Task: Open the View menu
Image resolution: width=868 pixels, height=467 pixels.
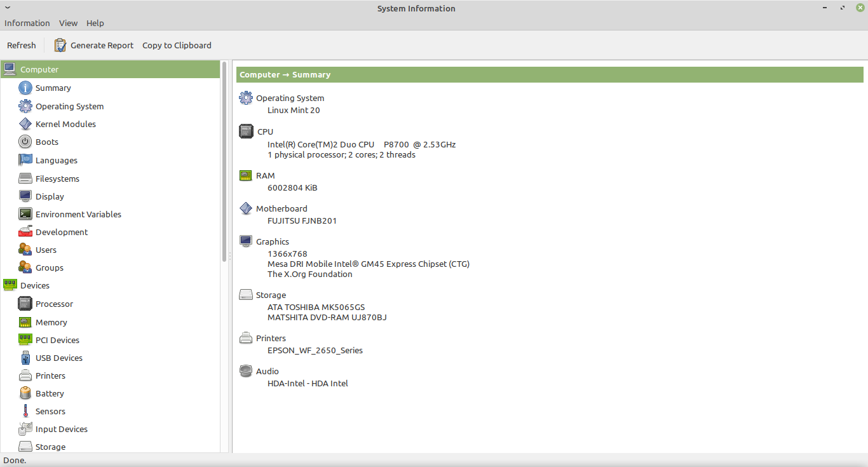Action: coord(68,23)
